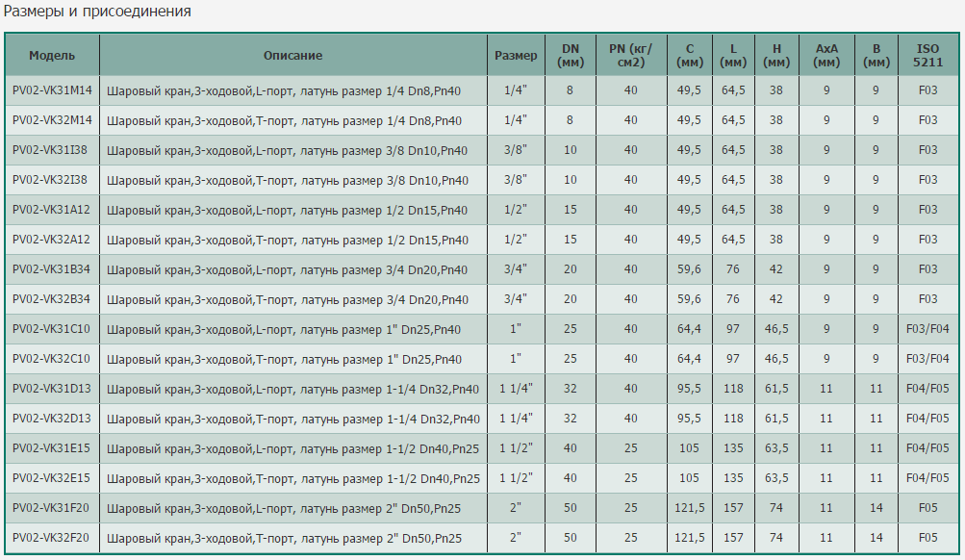The image size is (965, 560).
Task: Click the 'AxA (мм)' column header
Action: pos(826,56)
